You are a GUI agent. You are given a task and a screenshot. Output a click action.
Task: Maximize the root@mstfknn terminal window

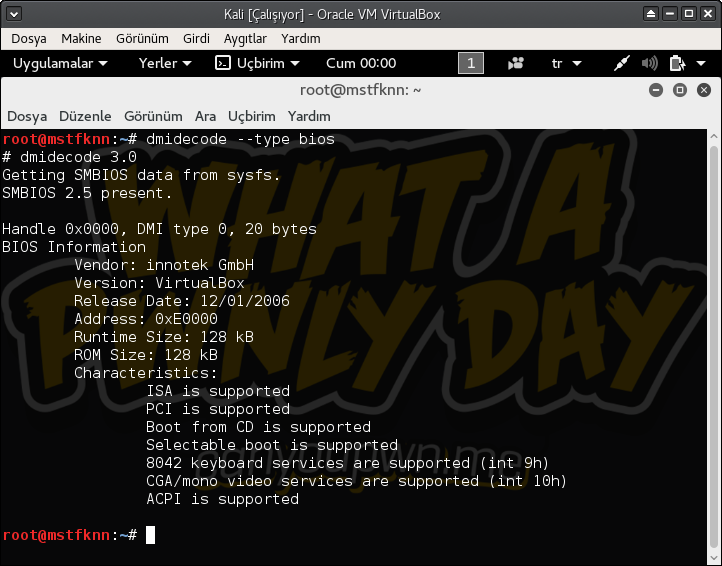(680, 90)
